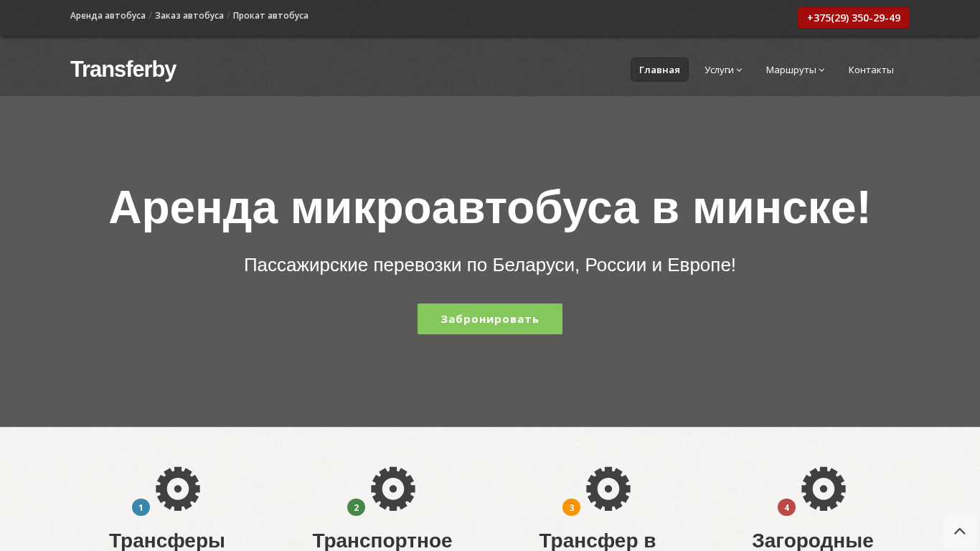Click the gear icon above Загородные

point(824,489)
